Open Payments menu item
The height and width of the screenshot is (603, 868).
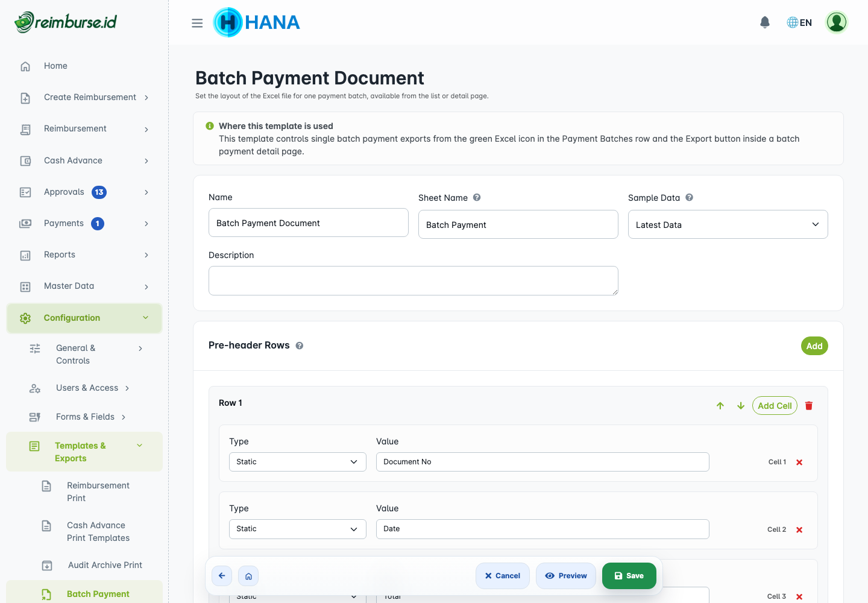tap(84, 223)
